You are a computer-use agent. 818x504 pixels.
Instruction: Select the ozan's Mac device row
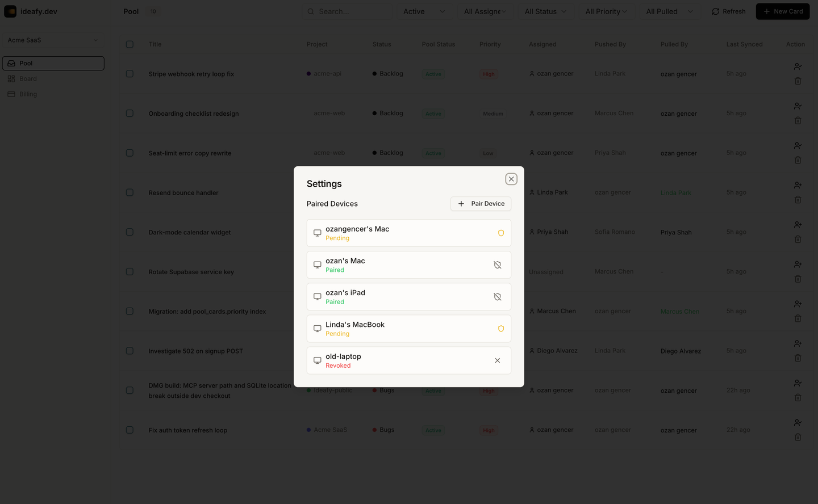coord(409,265)
